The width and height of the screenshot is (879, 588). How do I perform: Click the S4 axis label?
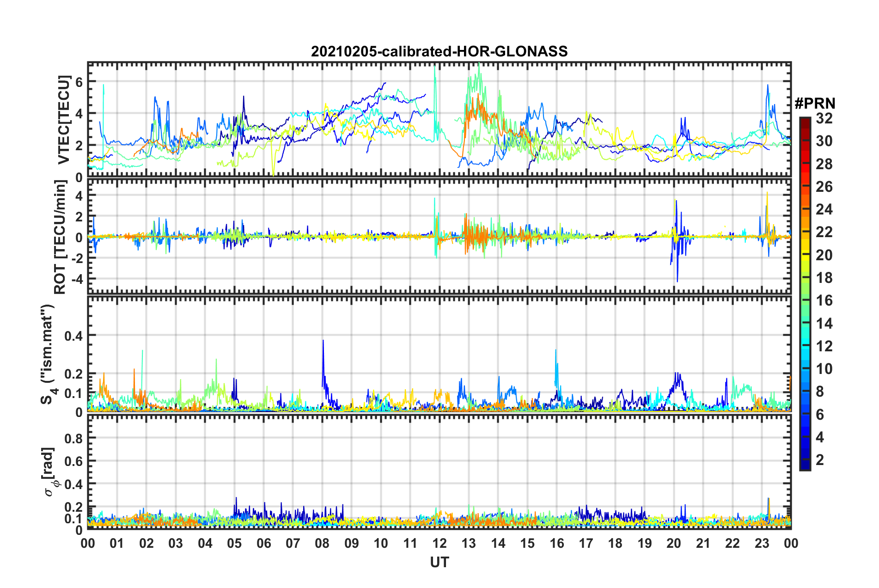pyautogui.click(x=48, y=354)
